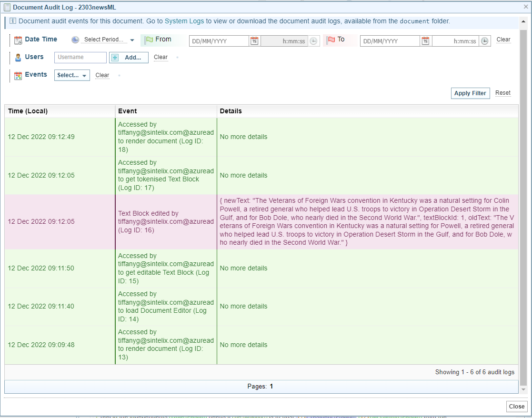532x418 pixels.
Task: Click the Add user button
Action: pos(129,58)
